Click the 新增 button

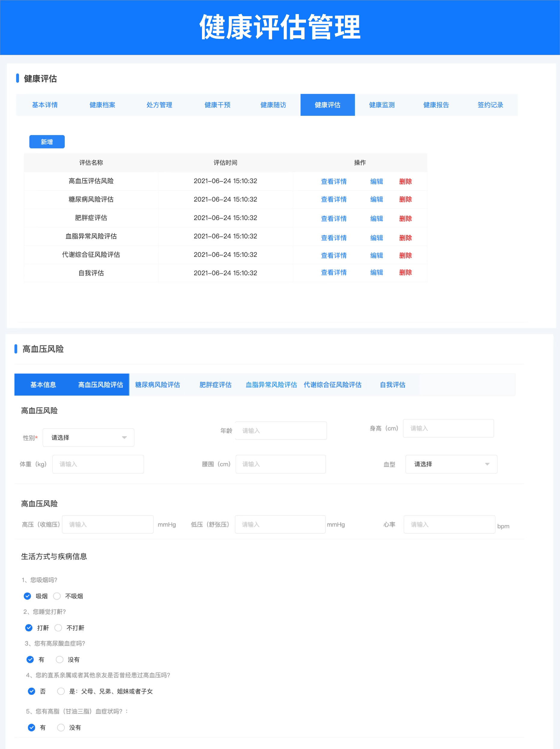pyautogui.click(x=47, y=142)
